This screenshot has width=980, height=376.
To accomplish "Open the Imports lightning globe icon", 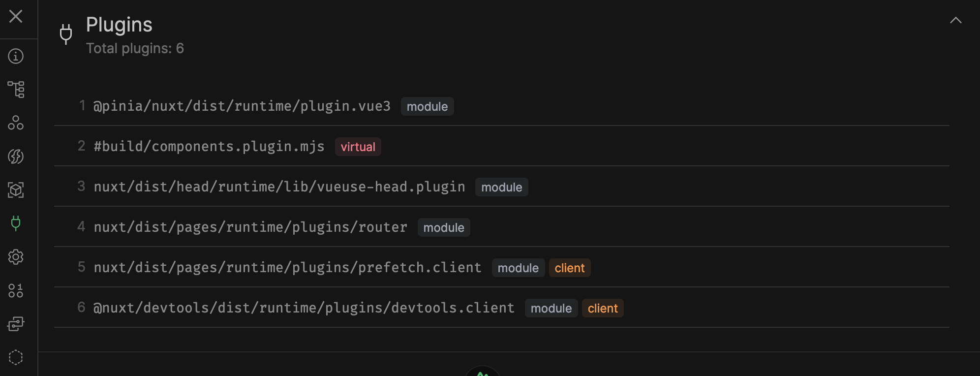I will 16,157.
